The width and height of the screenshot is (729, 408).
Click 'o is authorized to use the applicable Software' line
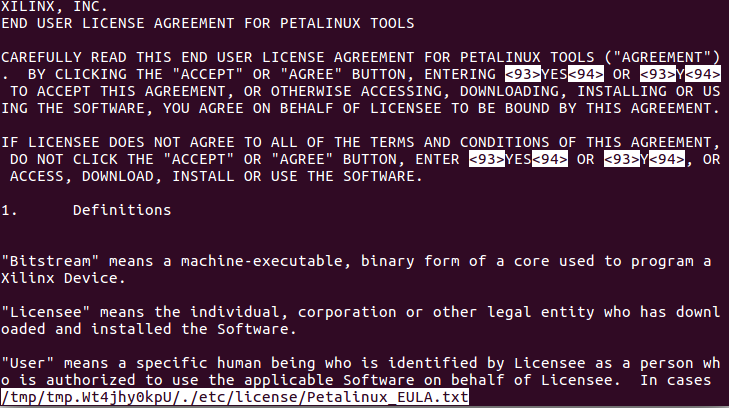coord(356,380)
